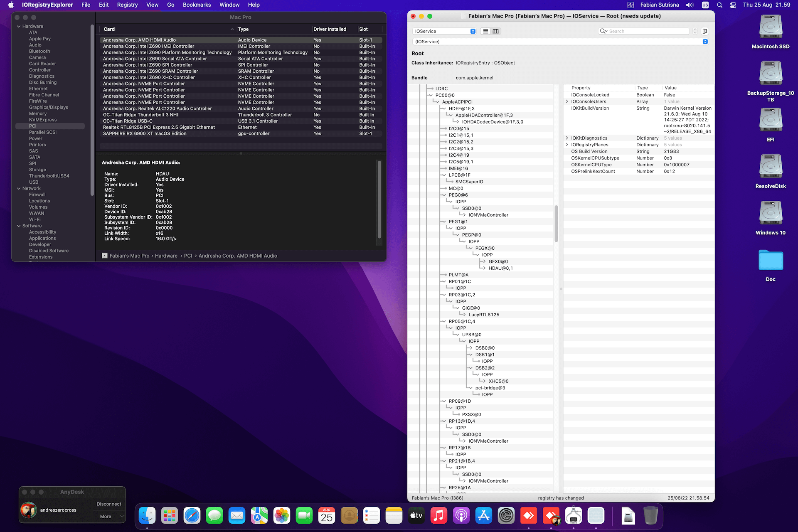The image size is (798, 532).
Task: Open Control Center in menu bar
Action: [733, 5]
